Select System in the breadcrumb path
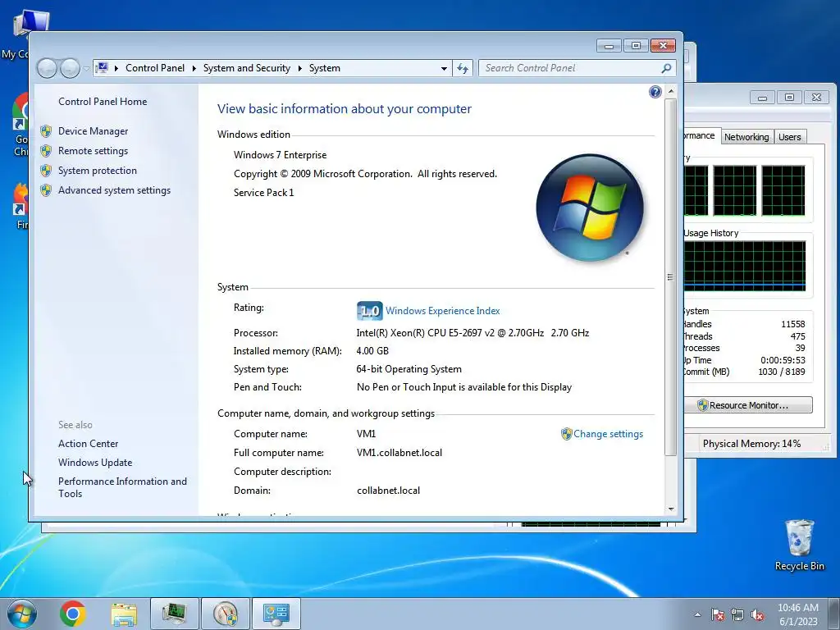The image size is (840, 630). click(x=325, y=68)
